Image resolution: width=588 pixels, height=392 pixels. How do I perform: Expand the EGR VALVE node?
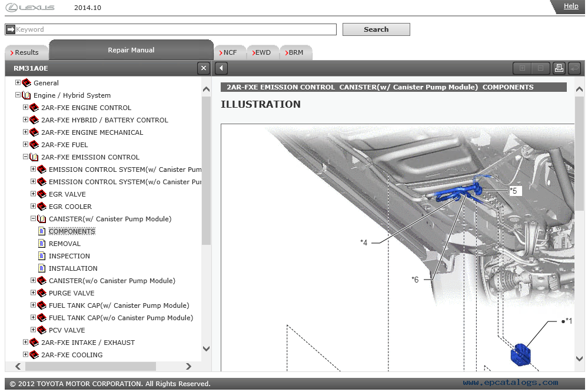tap(33, 194)
